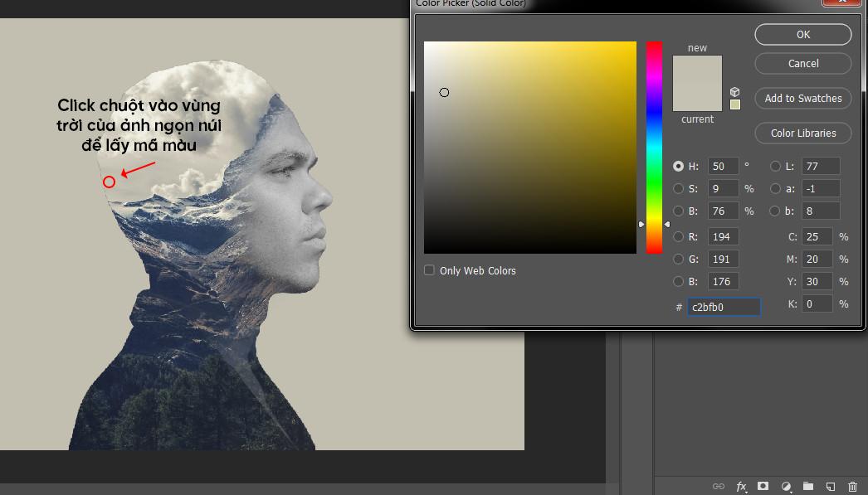Create a new layer mask
Screen dimensions: 868x495
click(763, 486)
